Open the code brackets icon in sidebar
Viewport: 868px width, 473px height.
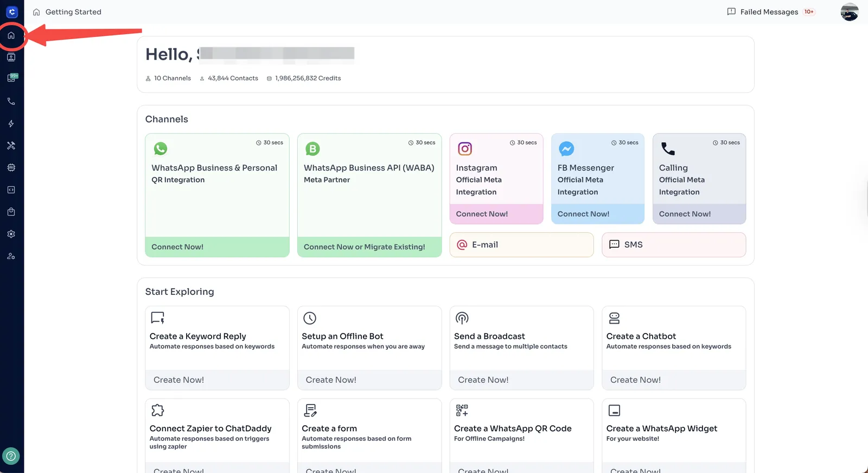coord(11,190)
